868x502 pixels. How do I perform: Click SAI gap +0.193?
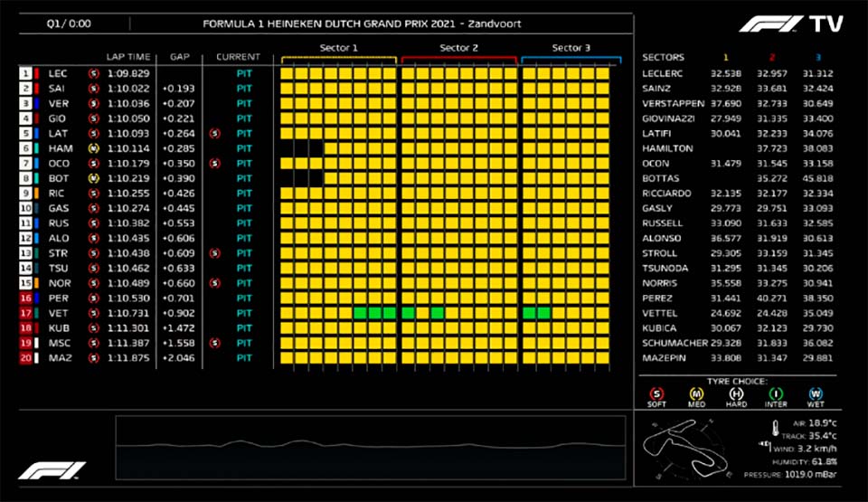tap(178, 88)
